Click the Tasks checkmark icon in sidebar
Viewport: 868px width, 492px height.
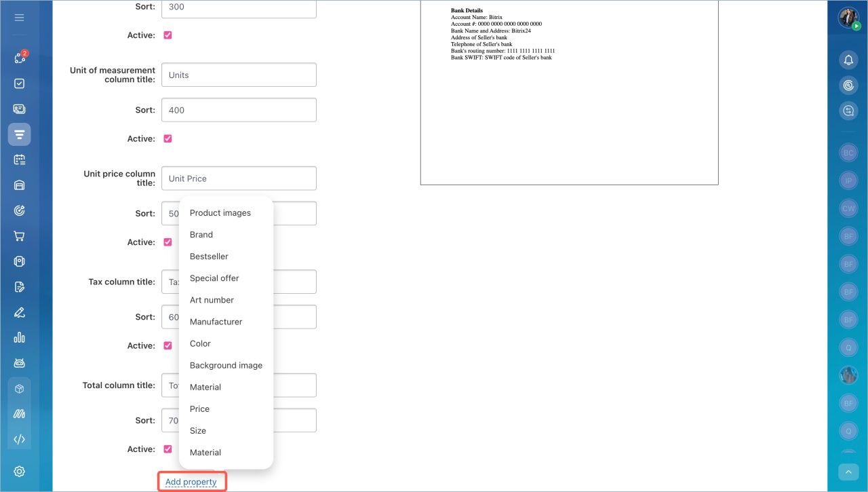click(19, 83)
